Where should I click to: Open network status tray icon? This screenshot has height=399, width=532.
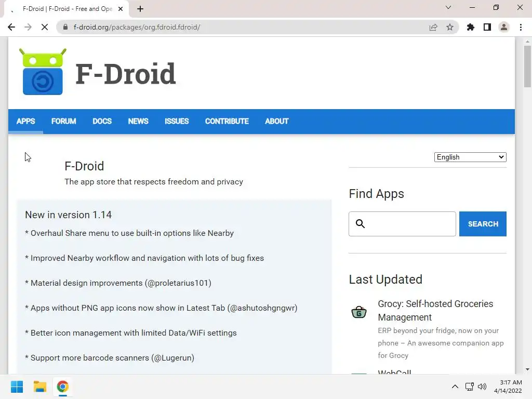(469, 387)
